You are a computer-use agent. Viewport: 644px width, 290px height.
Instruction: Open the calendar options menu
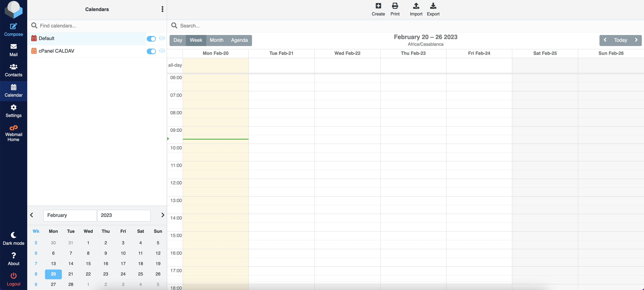pos(162,9)
